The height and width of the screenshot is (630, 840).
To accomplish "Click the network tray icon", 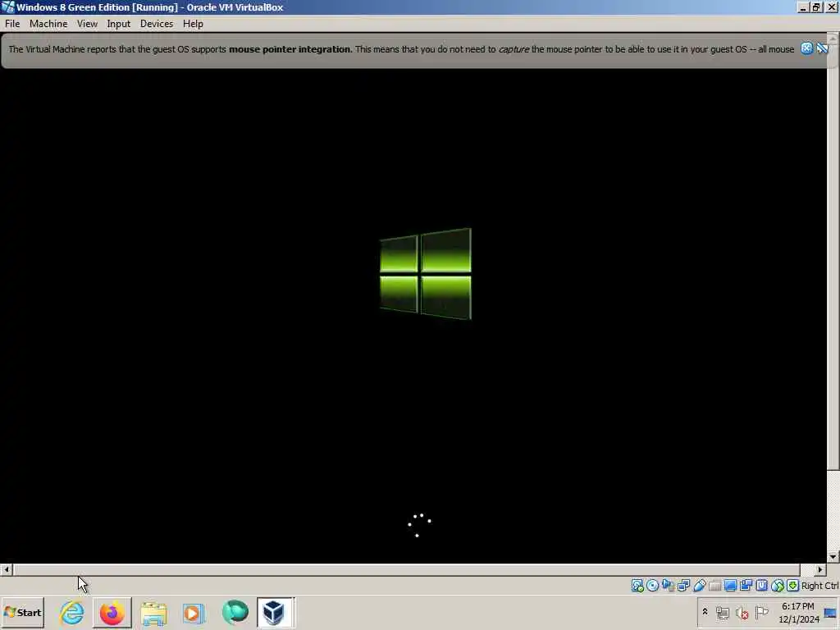I will tap(723, 612).
